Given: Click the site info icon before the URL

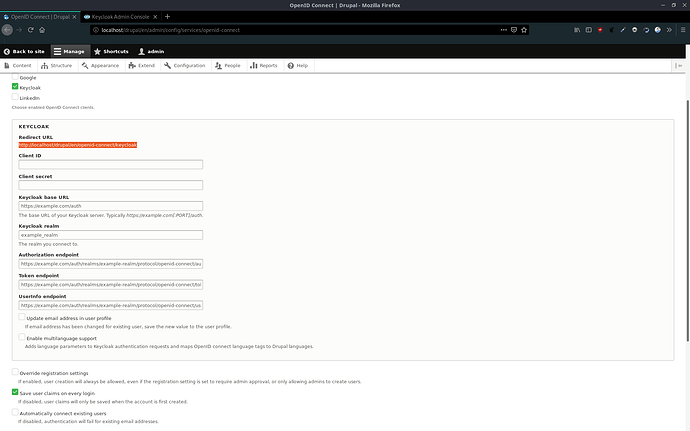Looking at the screenshot, I should point(96,30).
